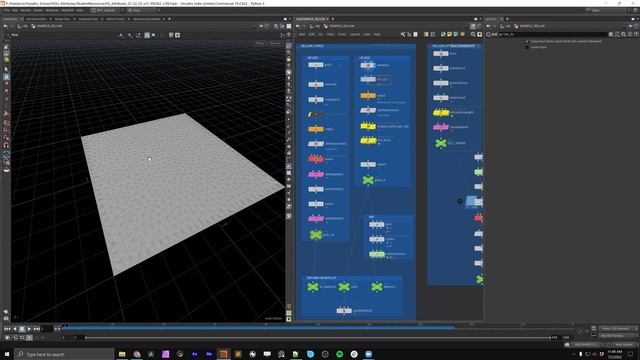640x360 pixels.
Task: Open network editor Tools menu
Action: [342, 35]
